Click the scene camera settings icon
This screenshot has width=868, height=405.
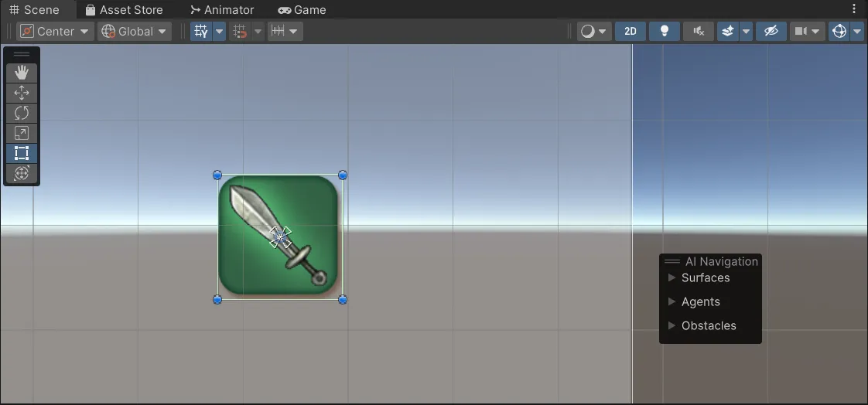pos(801,32)
